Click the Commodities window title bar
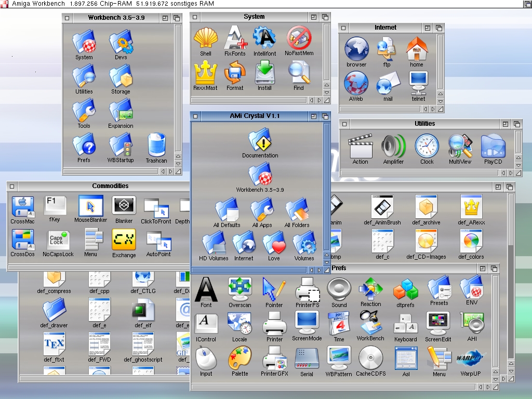This screenshot has width=532, height=399. pyautogui.click(x=110, y=186)
